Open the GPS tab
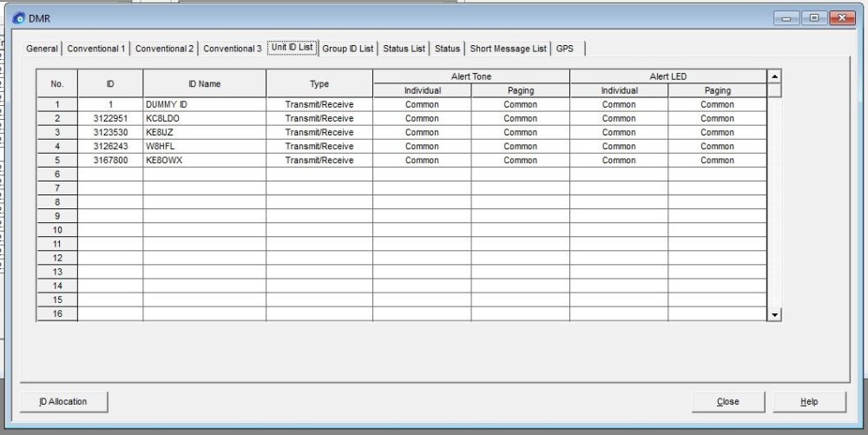868x435 pixels. click(x=565, y=49)
